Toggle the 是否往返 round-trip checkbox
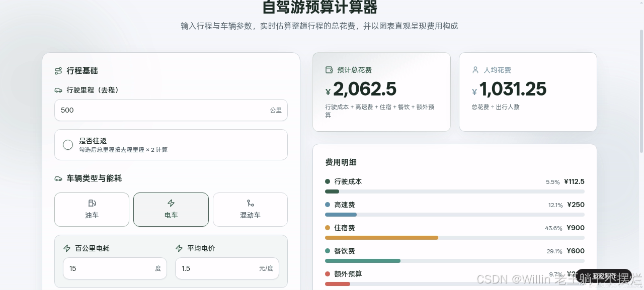This screenshot has height=290, width=644. click(x=68, y=145)
